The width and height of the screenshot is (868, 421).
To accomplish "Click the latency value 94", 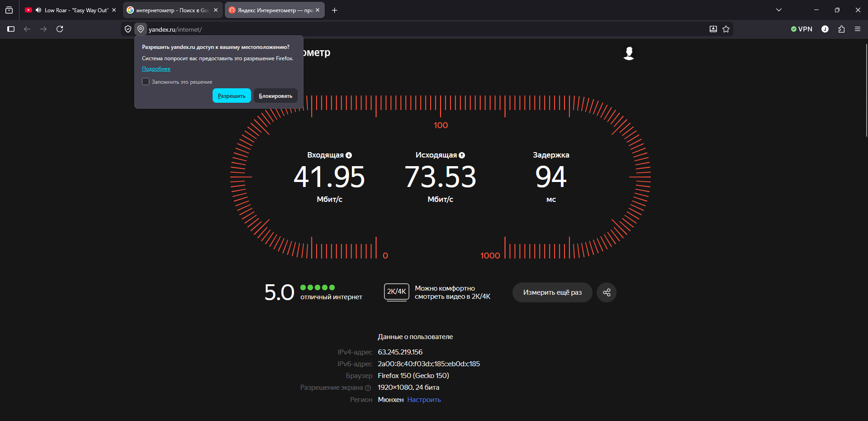I will [551, 177].
